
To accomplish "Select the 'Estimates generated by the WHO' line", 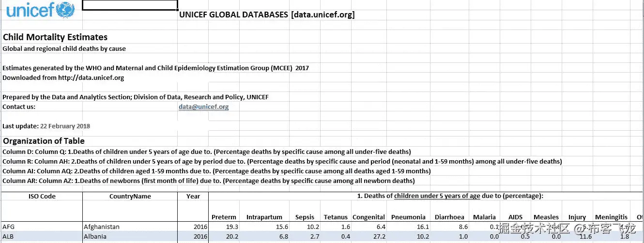I will tap(155, 68).
